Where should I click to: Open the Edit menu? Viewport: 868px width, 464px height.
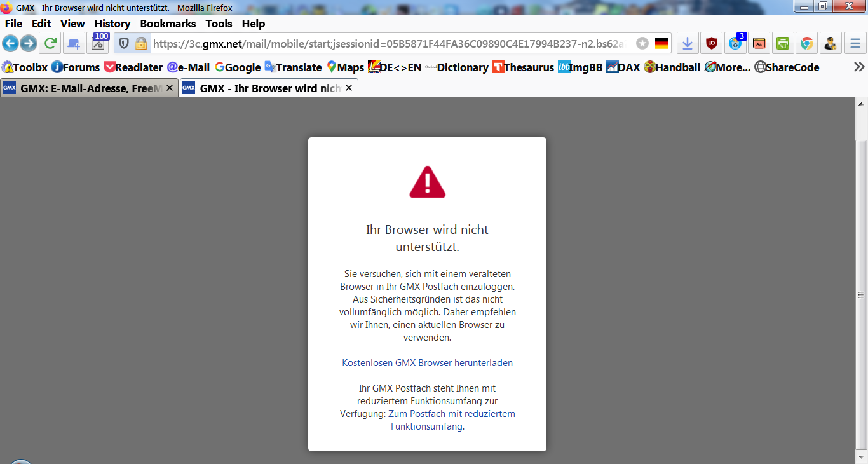pyautogui.click(x=41, y=24)
